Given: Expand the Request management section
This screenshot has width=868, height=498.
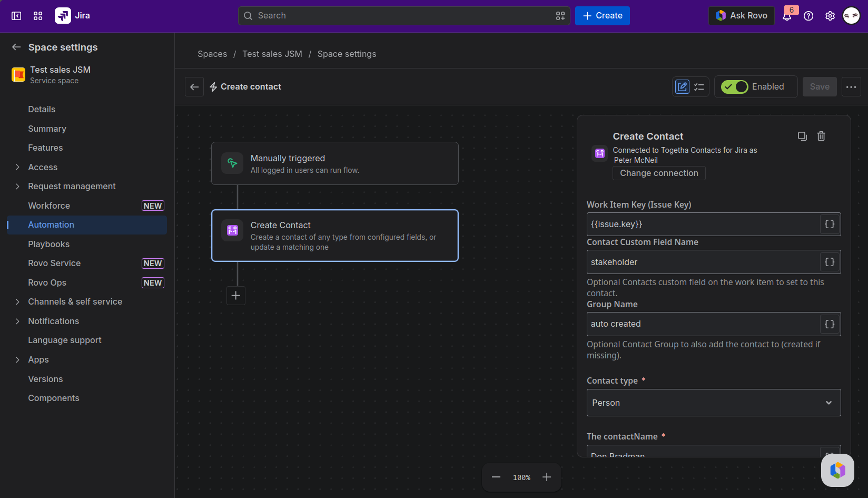Looking at the screenshot, I should [17, 186].
